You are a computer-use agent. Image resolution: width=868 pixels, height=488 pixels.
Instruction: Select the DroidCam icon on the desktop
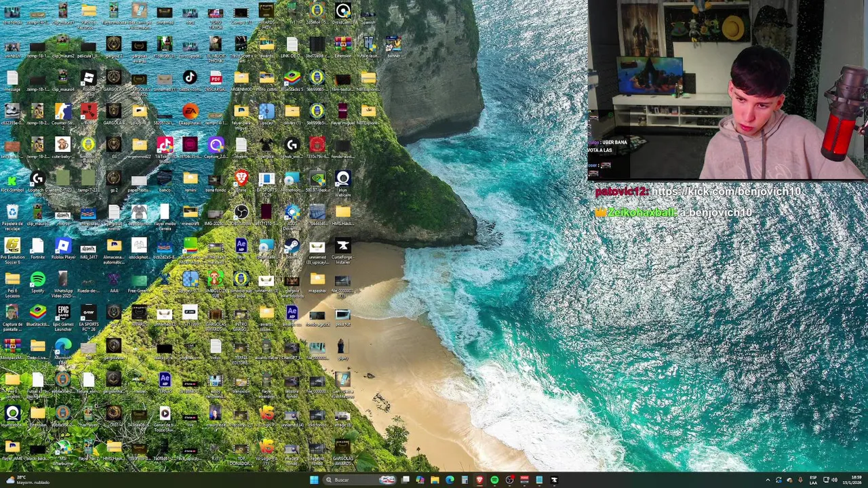point(342,14)
